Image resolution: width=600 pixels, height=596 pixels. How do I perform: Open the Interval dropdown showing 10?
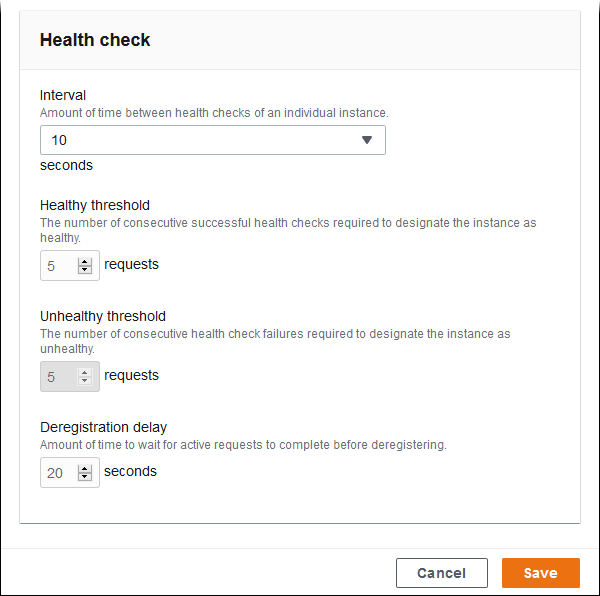200,140
